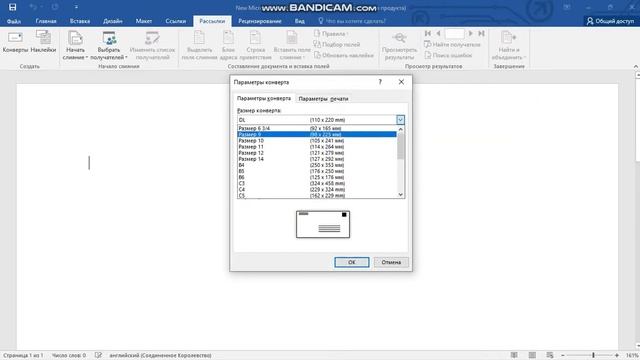Screen dimensions: 640x360
Task: Select the Рассылки ribbon tab
Action: point(212,21)
